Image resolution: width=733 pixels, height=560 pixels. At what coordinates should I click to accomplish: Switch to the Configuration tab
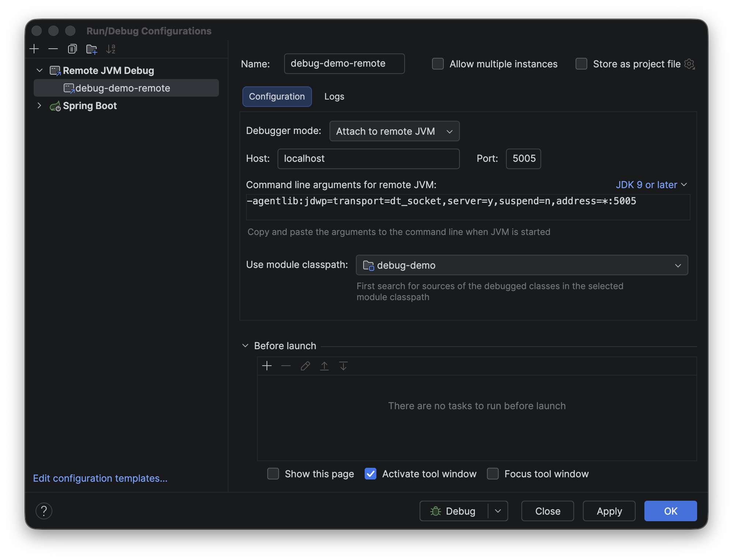[x=277, y=97]
